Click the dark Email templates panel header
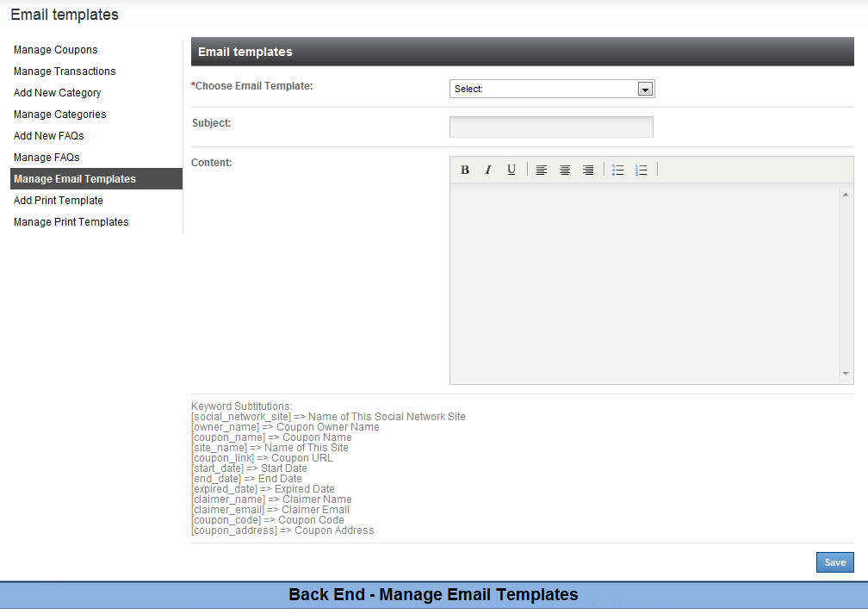The image size is (868, 614). tap(523, 52)
